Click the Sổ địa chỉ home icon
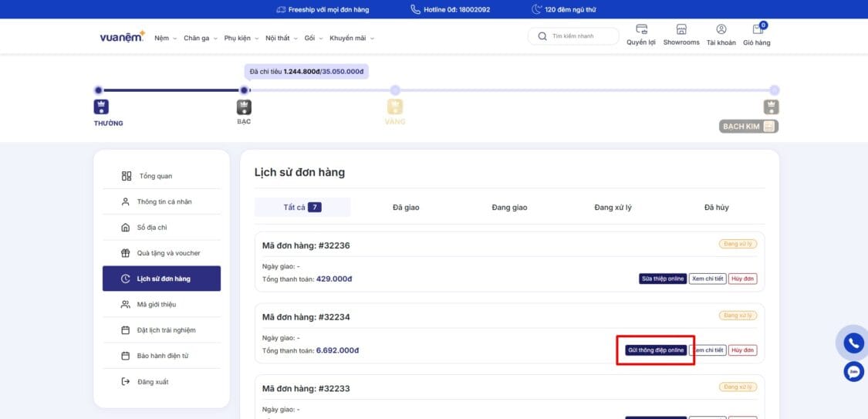 tap(126, 228)
